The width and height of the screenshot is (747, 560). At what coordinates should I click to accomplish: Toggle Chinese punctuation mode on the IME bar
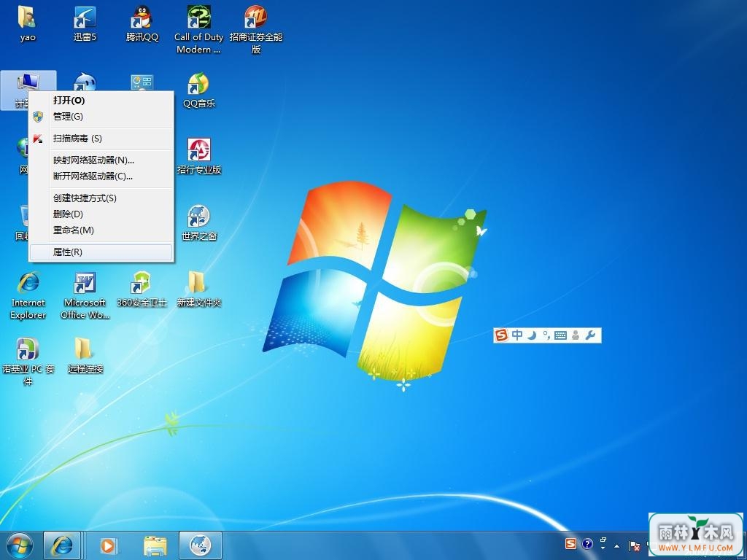(x=546, y=335)
